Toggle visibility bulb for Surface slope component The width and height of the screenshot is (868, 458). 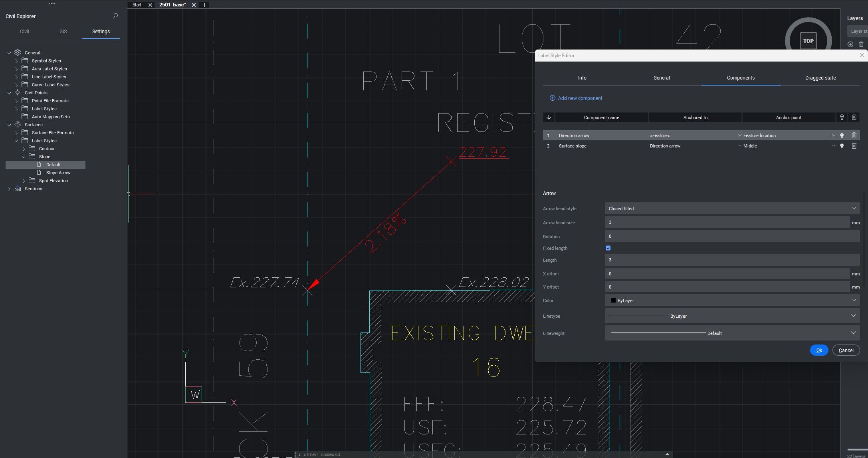click(842, 146)
